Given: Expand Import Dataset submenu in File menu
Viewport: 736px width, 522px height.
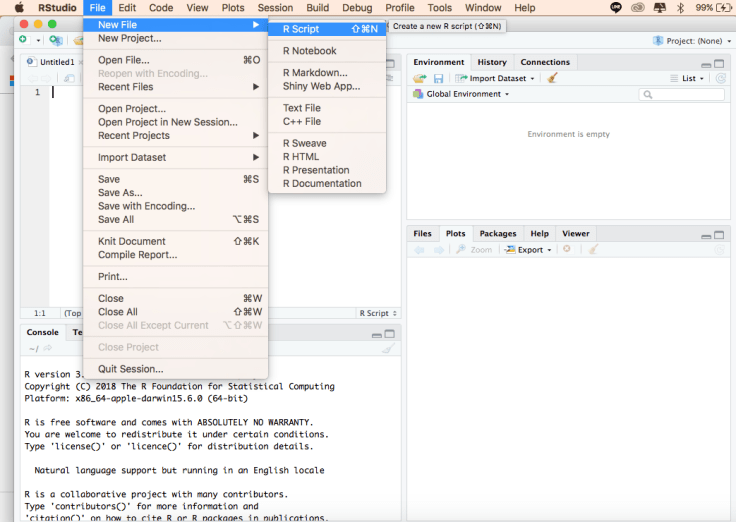Looking at the screenshot, I should [176, 157].
